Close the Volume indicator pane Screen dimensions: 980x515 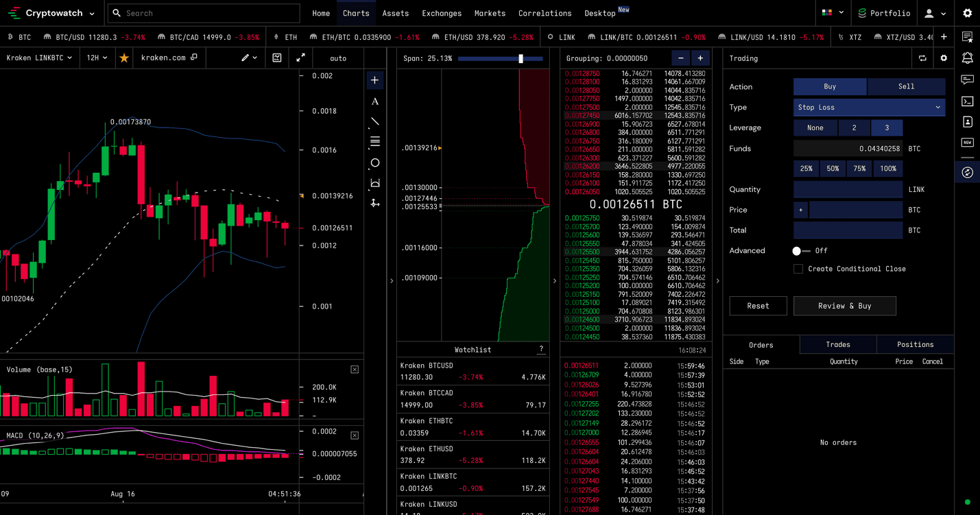pyautogui.click(x=355, y=370)
